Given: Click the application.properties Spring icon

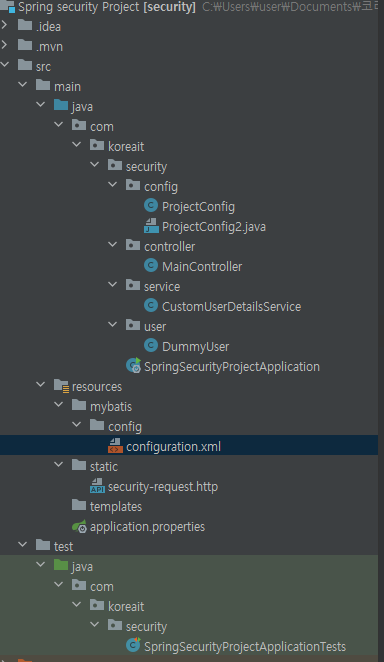Looking at the screenshot, I should click(79, 526).
